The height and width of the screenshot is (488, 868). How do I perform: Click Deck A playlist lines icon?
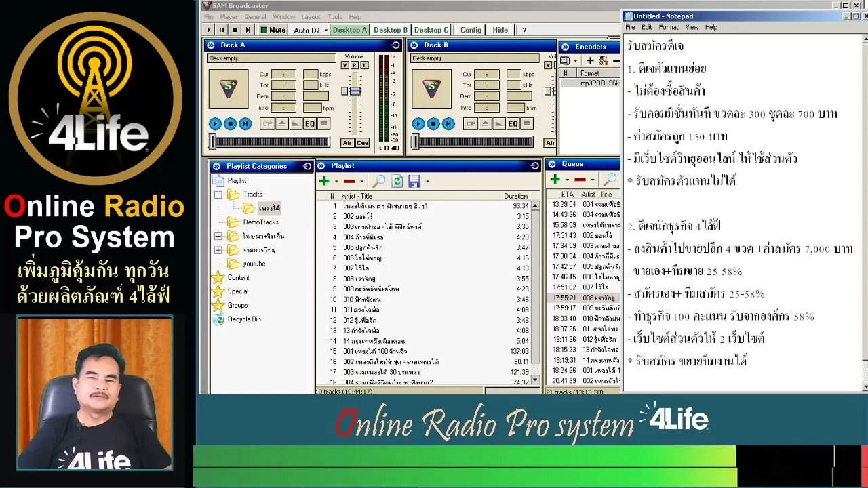(x=323, y=123)
